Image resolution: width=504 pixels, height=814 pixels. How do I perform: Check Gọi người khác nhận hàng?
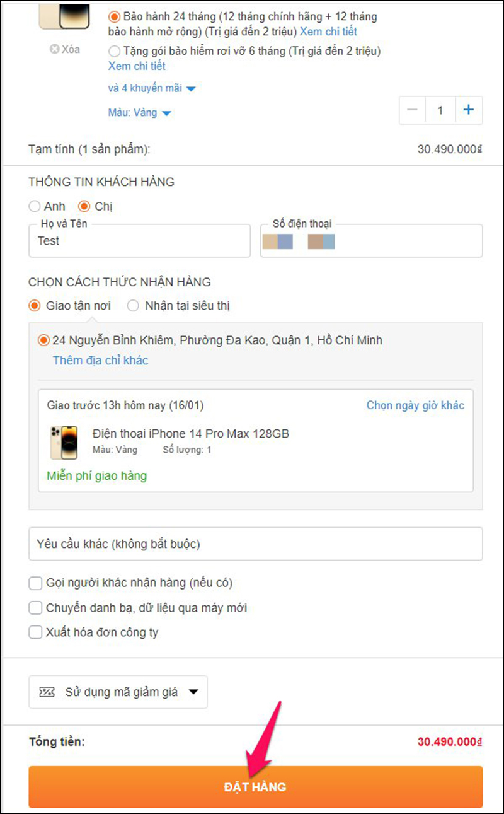coord(35,583)
